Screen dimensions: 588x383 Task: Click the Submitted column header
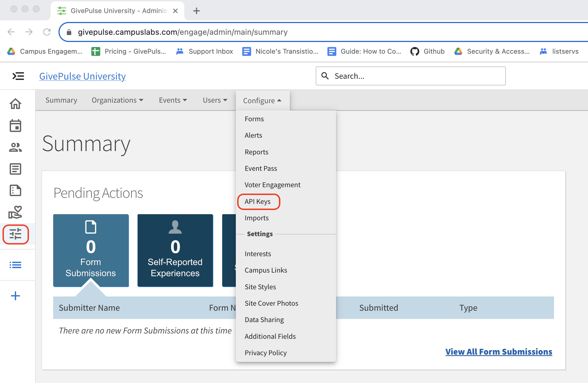pos(379,308)
